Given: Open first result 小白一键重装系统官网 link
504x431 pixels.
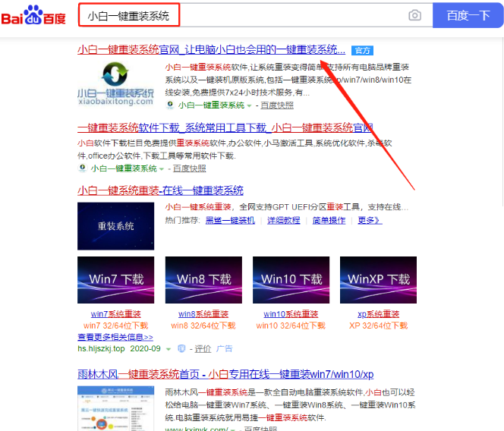Looking at the screenshot, I should (x=211, y=49).
